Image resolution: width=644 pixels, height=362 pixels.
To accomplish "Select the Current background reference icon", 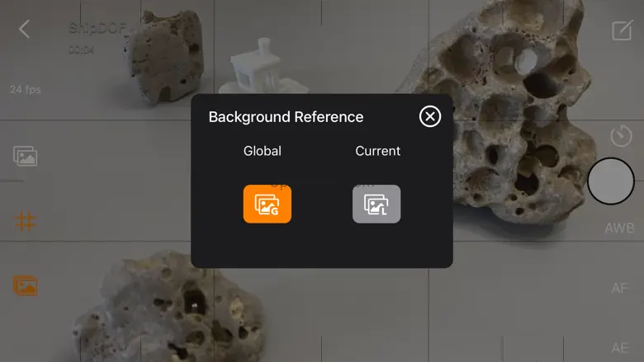I will (x=376, y=204).
